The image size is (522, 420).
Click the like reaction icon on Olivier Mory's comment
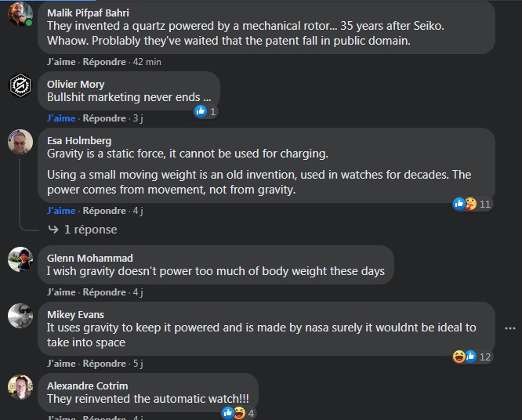(201, 111)
